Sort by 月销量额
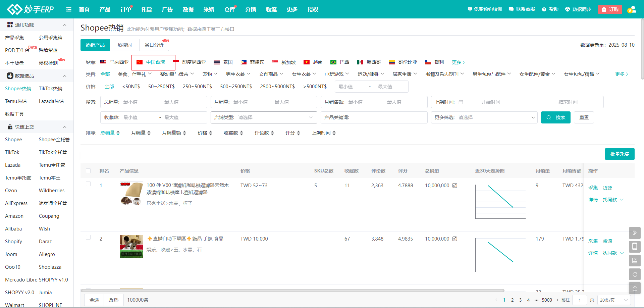The height and width of the screenshot is (308, 644). pos(174,133)
